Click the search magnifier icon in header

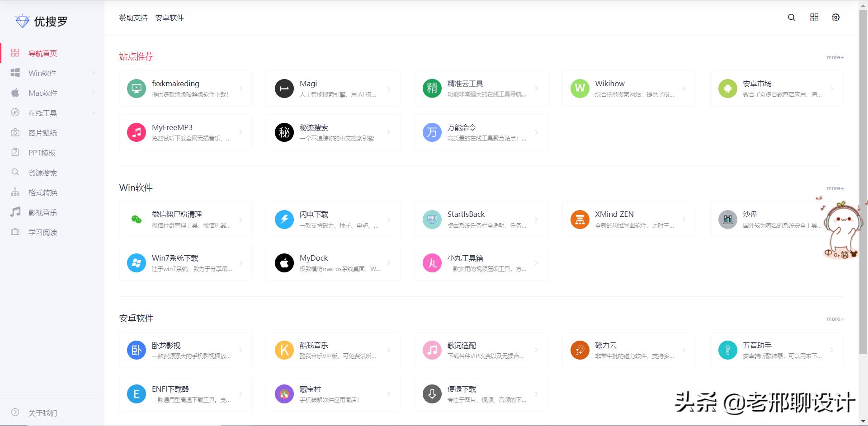792,18
